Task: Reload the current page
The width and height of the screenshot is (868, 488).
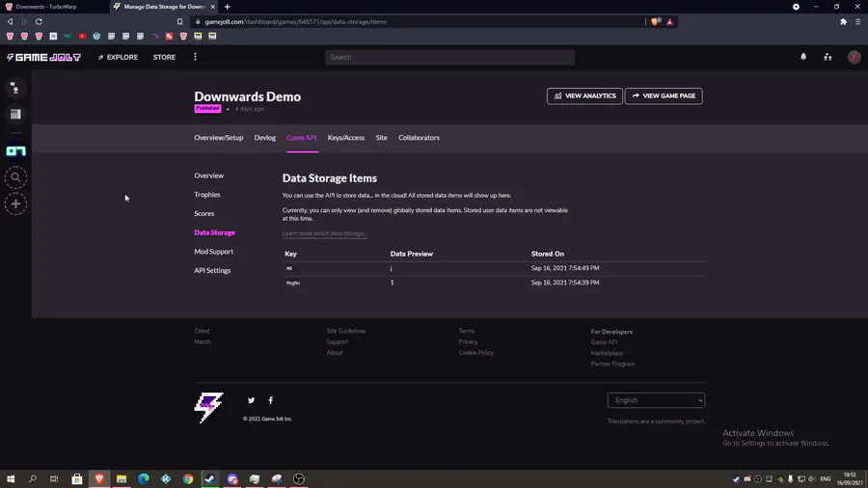Action: [39, 21]
